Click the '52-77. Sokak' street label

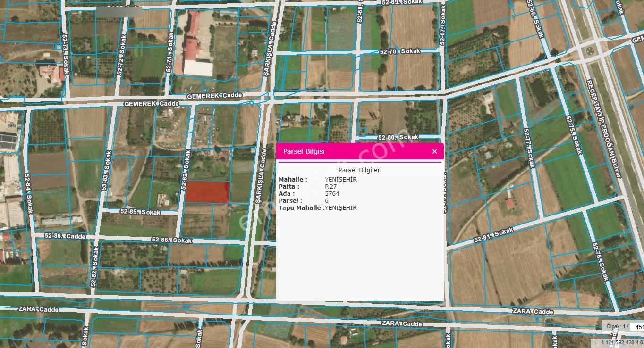(x=528, y=148)
